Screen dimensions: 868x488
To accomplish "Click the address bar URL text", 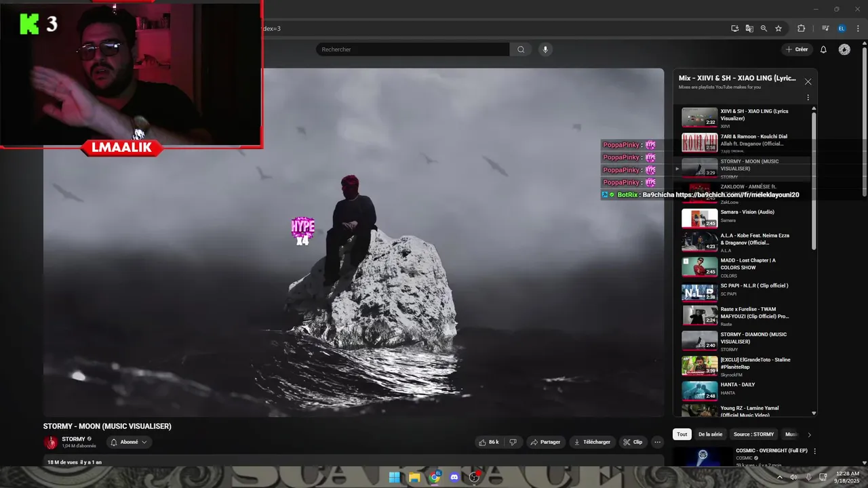I will coord(271,28).
